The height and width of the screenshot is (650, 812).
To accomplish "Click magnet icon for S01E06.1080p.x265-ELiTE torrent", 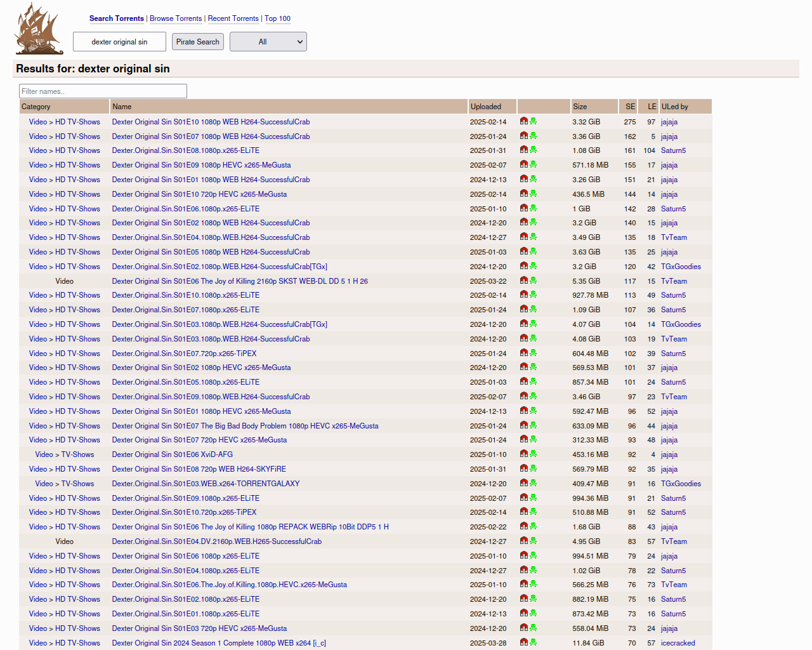I will [523, 208].
